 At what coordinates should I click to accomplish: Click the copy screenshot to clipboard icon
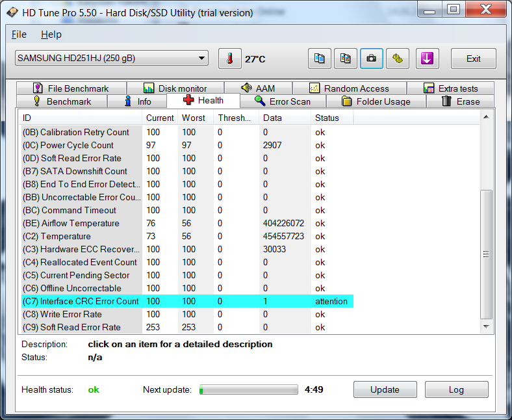pyautogui.click(x=346, y=59)
